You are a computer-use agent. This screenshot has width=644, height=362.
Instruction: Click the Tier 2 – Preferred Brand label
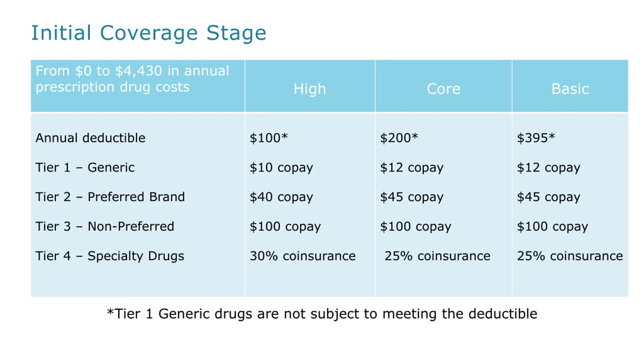(110, 197)
